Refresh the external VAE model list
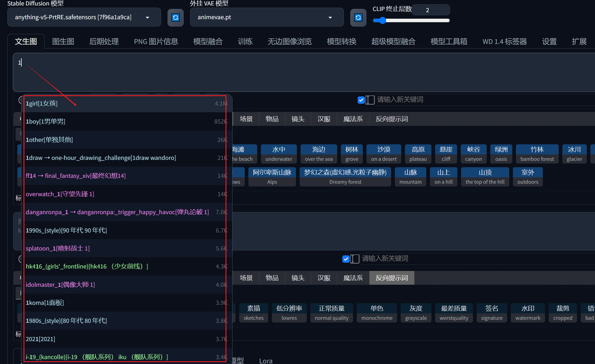The height and width of the screenshot is (364, 595). [358, 17]
